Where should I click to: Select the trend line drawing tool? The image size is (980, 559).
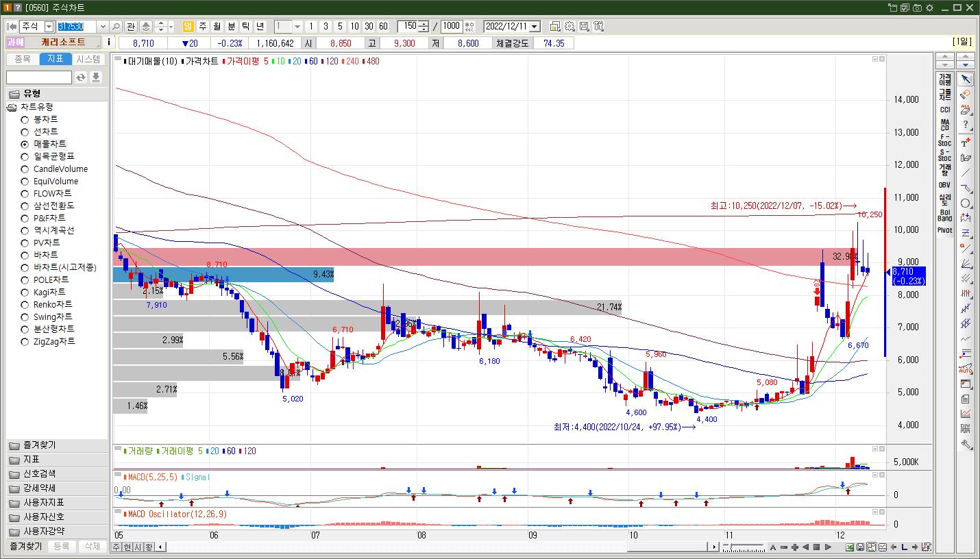coord(966,173)
